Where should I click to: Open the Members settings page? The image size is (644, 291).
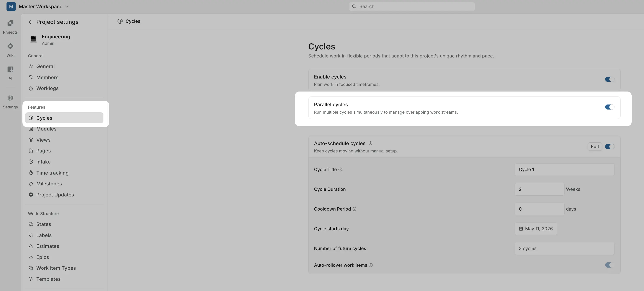[47, 77]
